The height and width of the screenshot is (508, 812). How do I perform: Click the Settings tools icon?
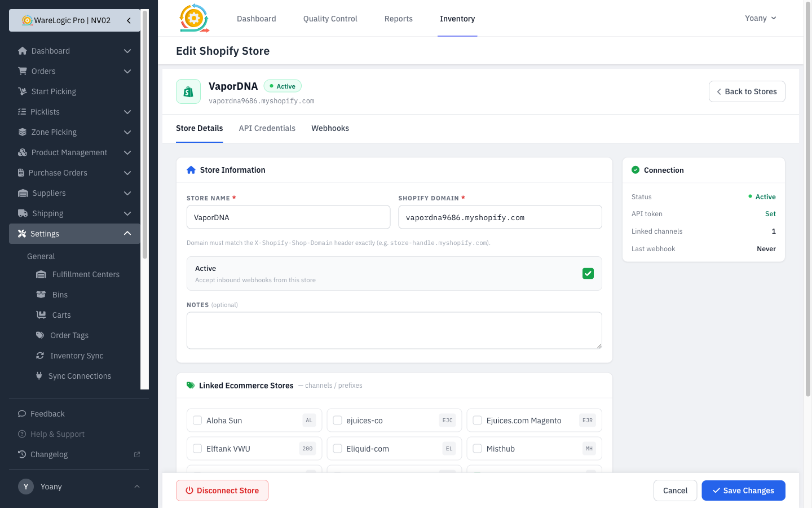point(22,234)
